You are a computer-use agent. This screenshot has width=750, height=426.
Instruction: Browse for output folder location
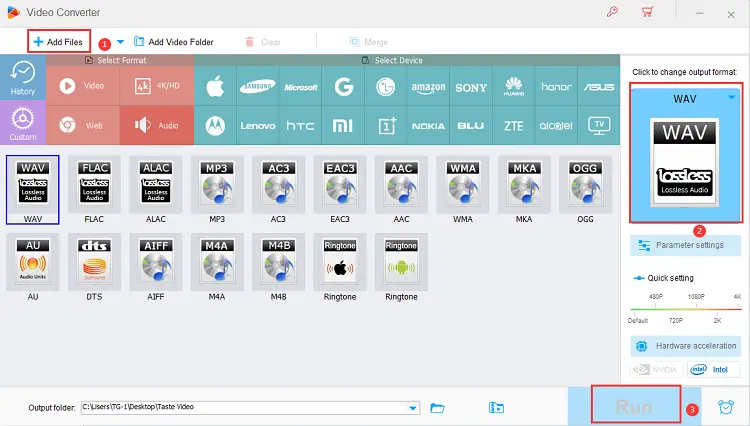[437, 408]
